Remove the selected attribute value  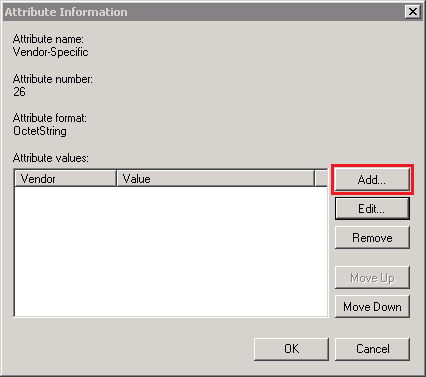click(x=372, y=238)
